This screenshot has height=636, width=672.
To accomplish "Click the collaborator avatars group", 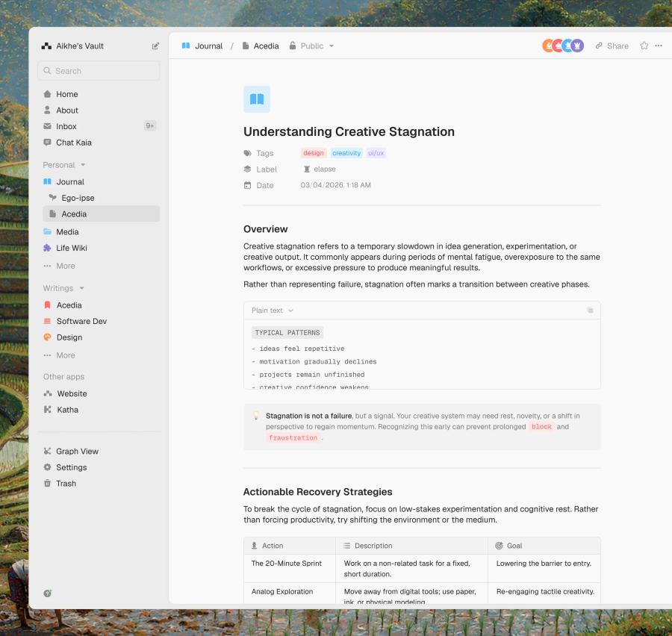I will click(x=563, y=46).
